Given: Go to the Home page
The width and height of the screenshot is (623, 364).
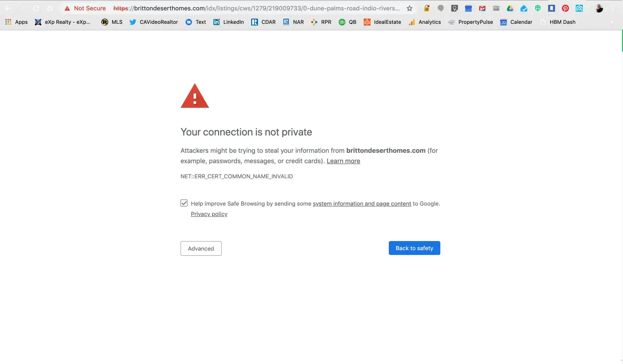Looking at the screenshot, I should 50,8.
